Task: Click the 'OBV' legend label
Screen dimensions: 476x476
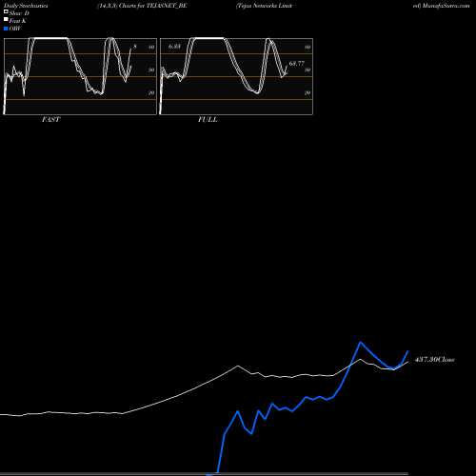Action: click(15, 29)
